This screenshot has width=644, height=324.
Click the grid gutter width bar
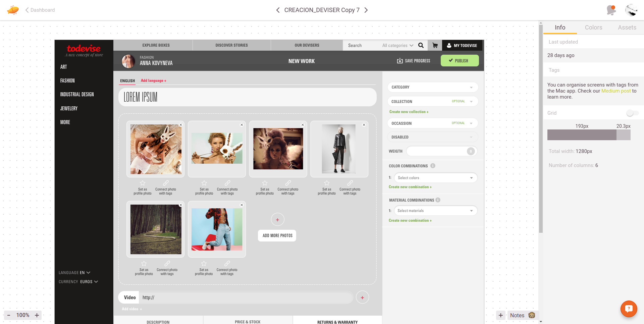pyautogui.click(x=624, y=135)
